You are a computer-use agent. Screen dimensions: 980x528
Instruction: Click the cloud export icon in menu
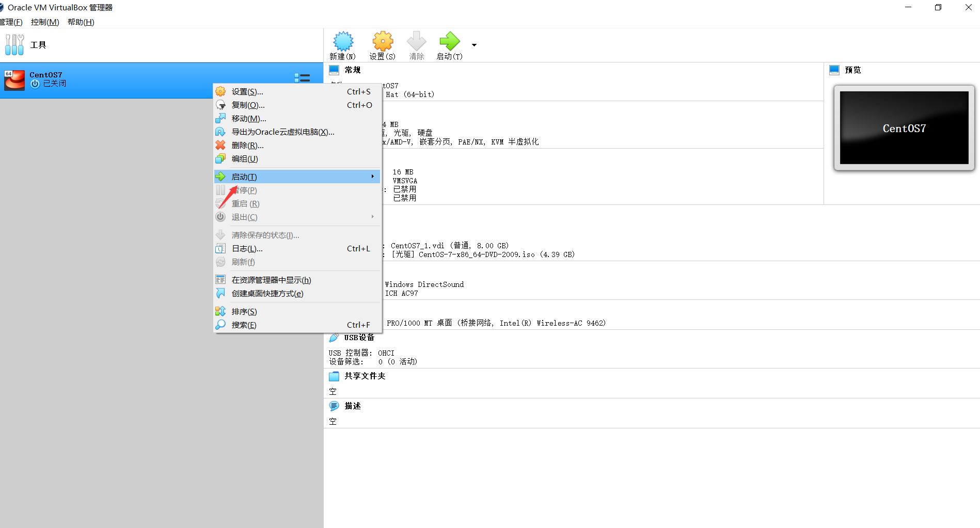tap(220, 132)
